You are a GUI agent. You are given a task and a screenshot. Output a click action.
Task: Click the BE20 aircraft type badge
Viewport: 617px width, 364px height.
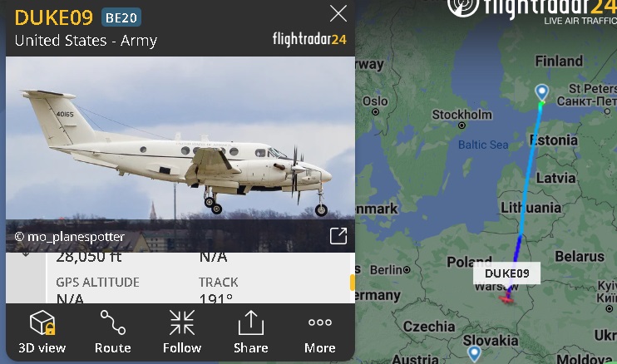[121, 17]
